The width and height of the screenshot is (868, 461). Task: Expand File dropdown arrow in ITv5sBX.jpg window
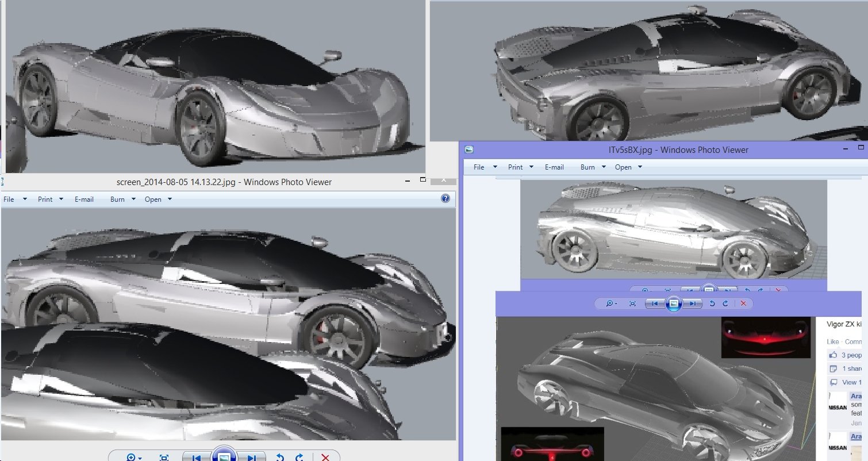point(495,168)
